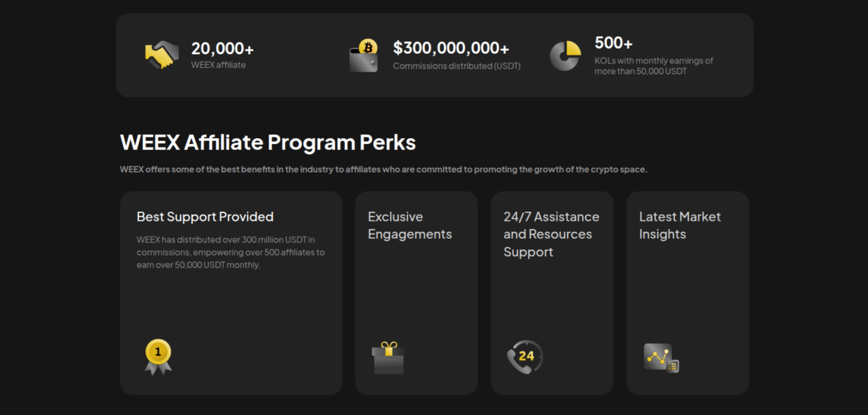Click the Best Support Provided title
Viewport: 868px width, 415px height.
(x=205, y=217)
